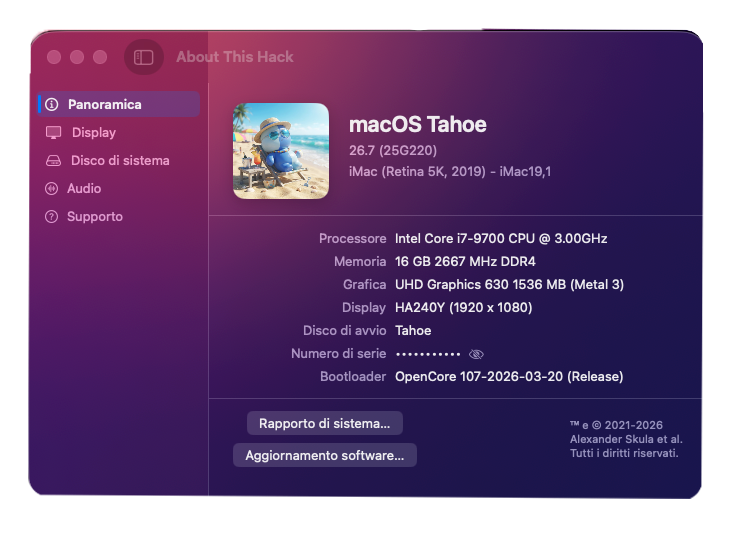Click the question mark icon beside Supporto

pyautogui.click(x=51, y=217)
